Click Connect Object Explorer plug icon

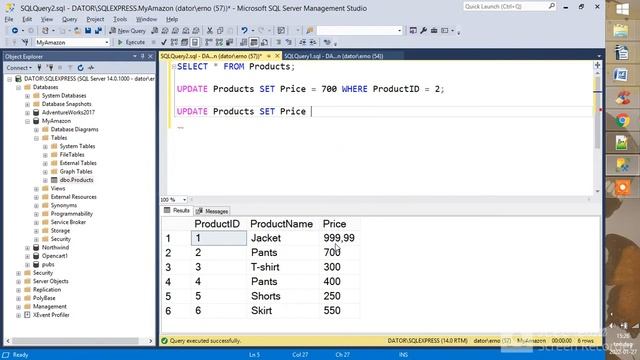point(40,68)
